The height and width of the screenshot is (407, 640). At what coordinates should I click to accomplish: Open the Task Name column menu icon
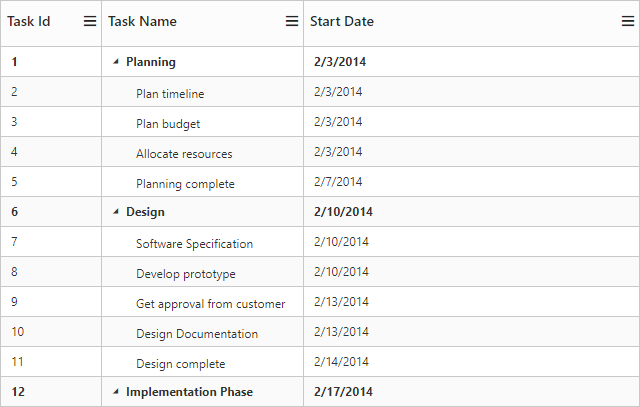click(x=292, y=21)
